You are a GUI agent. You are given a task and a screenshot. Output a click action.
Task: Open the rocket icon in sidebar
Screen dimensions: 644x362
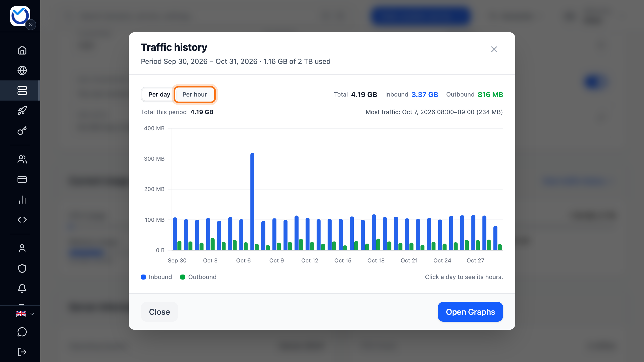pyautogui.click(x=22, y=111)
